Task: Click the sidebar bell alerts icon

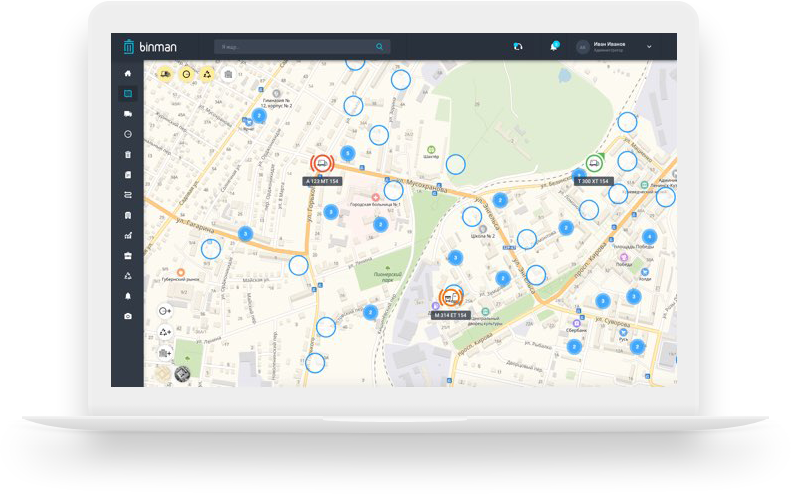Action: (128, 296)
